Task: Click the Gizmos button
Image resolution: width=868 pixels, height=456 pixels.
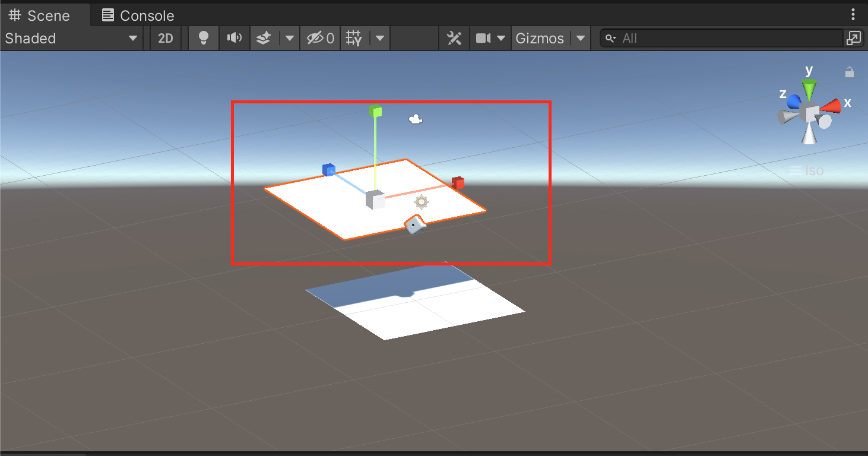Action: click(x=539, y=39)
